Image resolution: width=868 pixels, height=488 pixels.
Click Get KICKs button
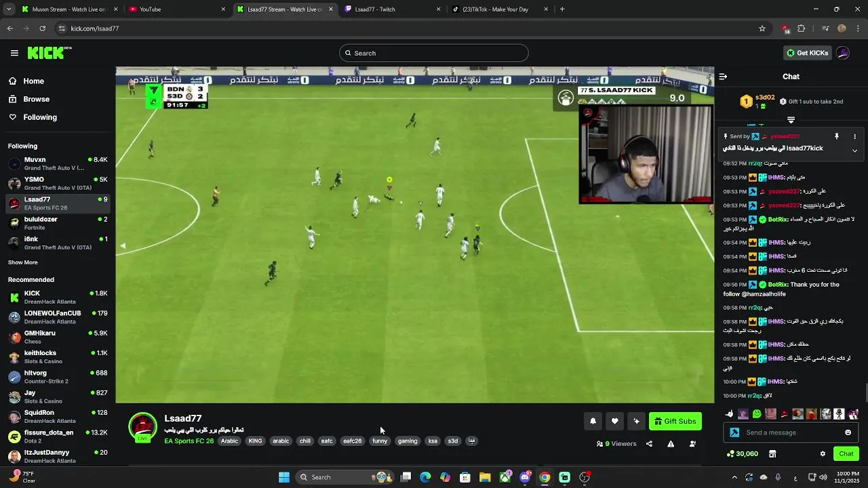807,53
